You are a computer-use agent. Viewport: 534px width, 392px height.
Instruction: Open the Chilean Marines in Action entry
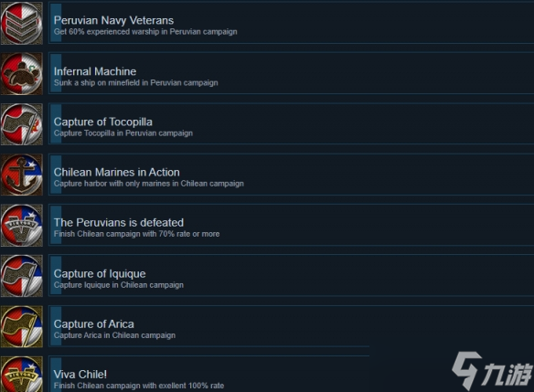coord(291,175)
